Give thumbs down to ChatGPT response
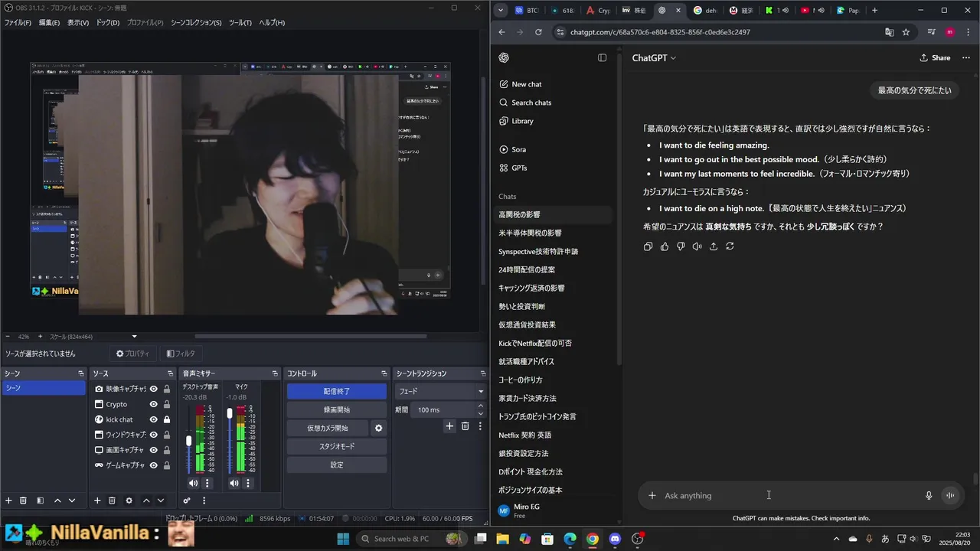This screenshot has width=980, height=551. [681, 246]
